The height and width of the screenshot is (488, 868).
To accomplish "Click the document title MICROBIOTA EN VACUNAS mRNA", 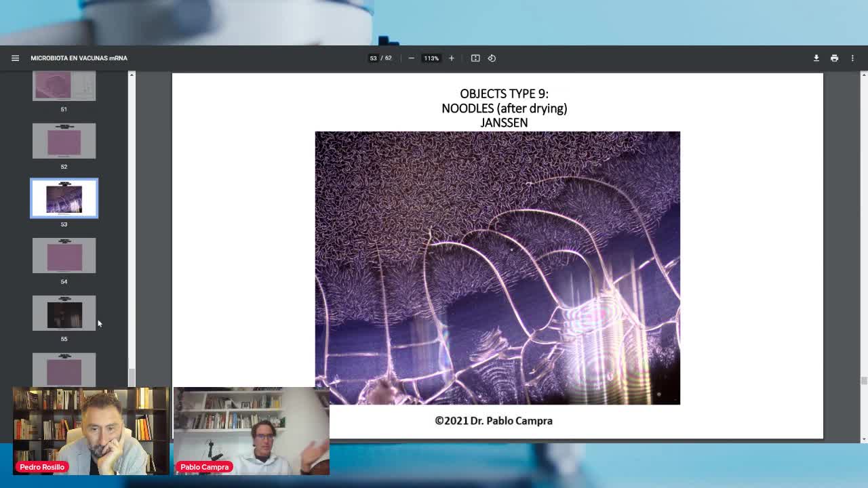I will pyautogui.click(x=79, y=58).
